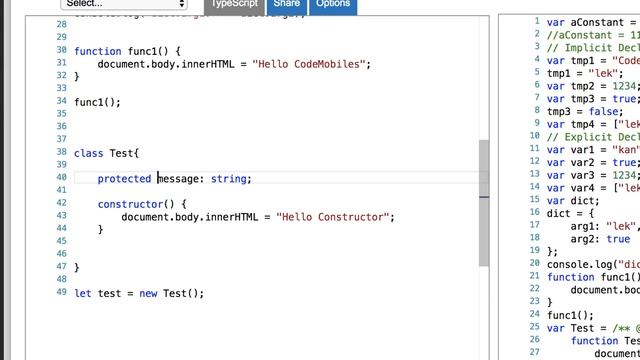Click the "Hello Constructor" string on line 43
Screen dimensions: 640x360
click(x=332, y=217)
